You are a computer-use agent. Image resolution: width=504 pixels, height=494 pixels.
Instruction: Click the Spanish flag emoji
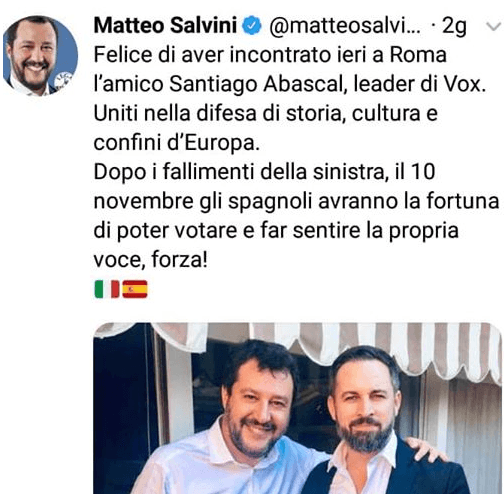point(135,289)
